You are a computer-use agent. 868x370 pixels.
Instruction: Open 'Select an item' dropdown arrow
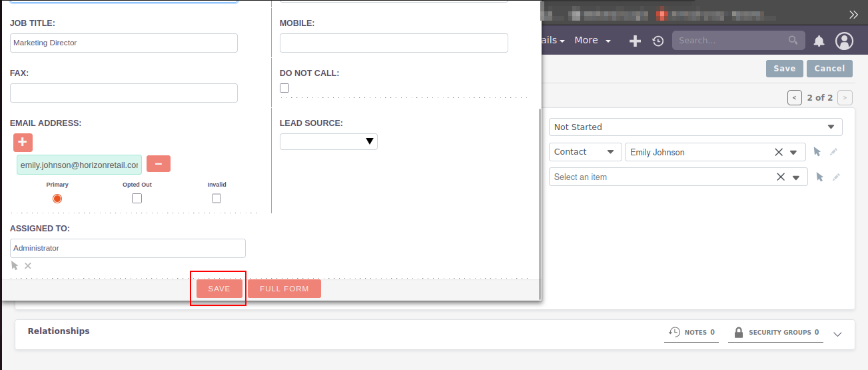tap(796, 177)
